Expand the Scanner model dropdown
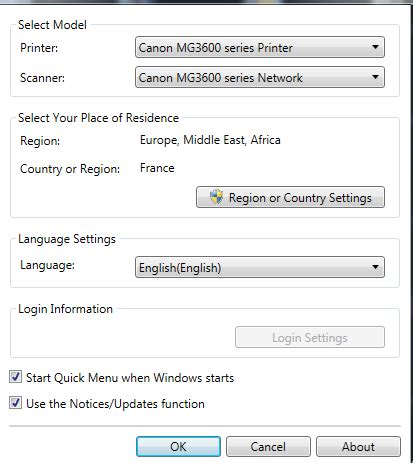The image size is (413, 463). [x=260, y=77]
